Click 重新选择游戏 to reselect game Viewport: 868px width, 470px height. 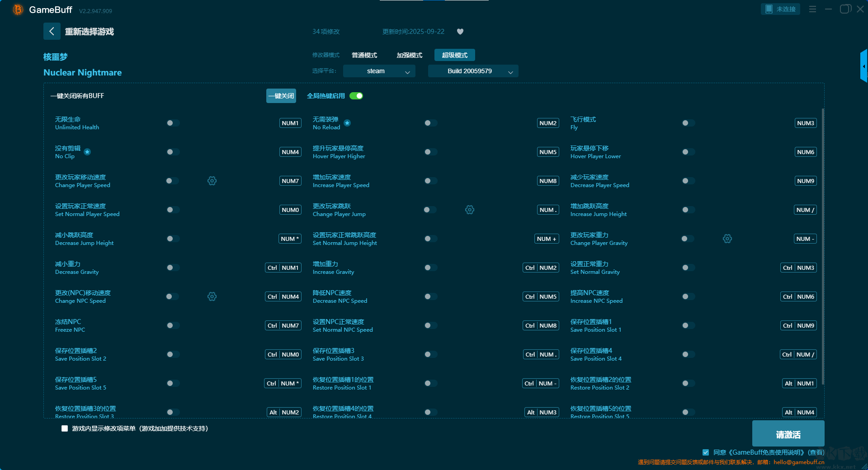pyautogui.click(x=89, y=32)
